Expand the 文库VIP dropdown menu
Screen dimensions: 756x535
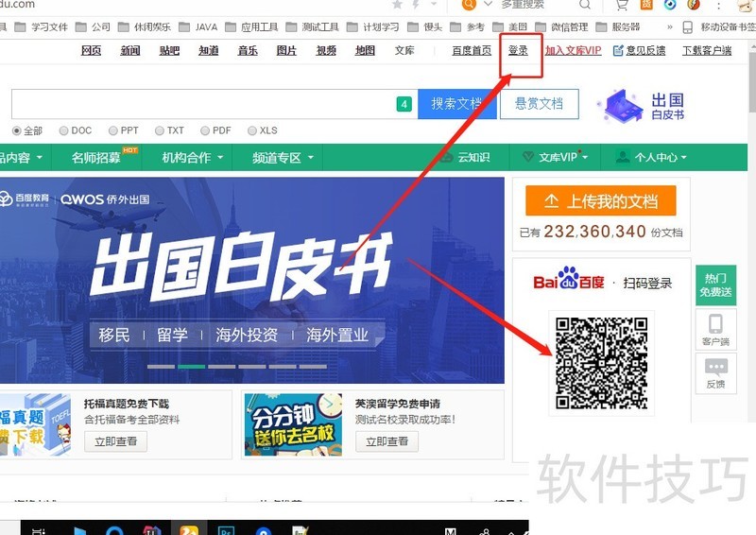[557, 157]
